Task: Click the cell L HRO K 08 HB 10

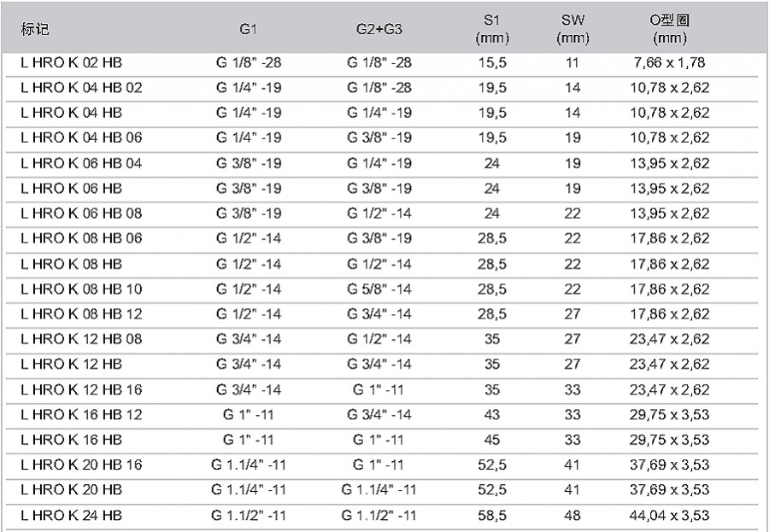Action: tap(81, 289)
